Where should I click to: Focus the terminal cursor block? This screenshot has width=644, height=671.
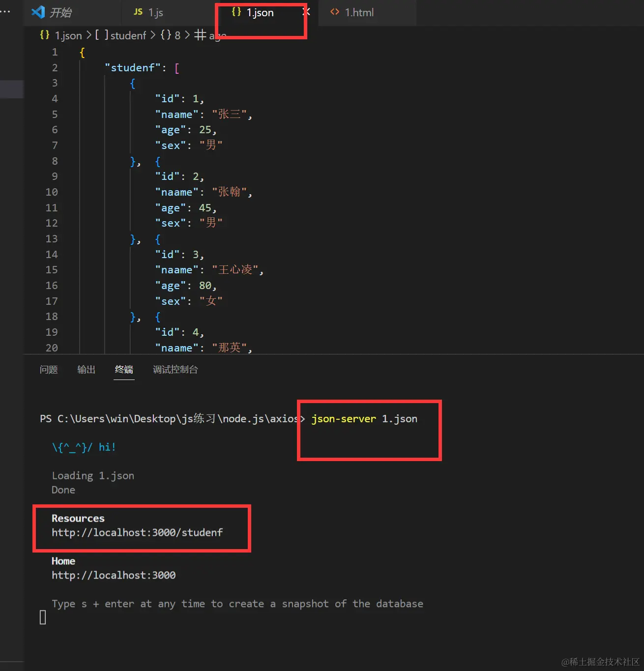(x=43, y=617)
